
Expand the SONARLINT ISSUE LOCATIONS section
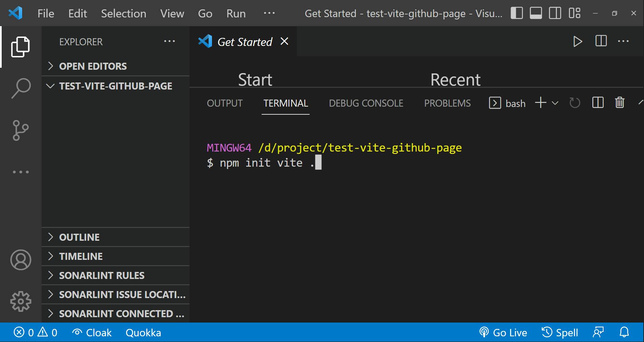click(116, 294)
